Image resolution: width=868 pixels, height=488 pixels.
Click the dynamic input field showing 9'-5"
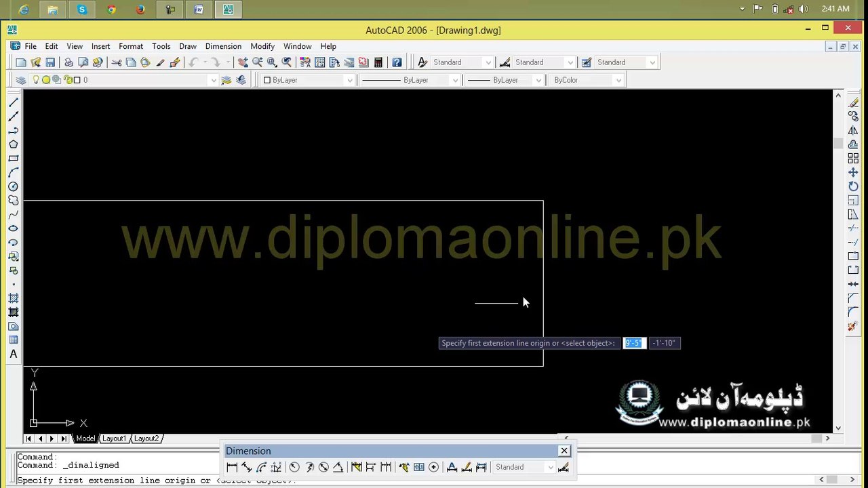(633, 343)
